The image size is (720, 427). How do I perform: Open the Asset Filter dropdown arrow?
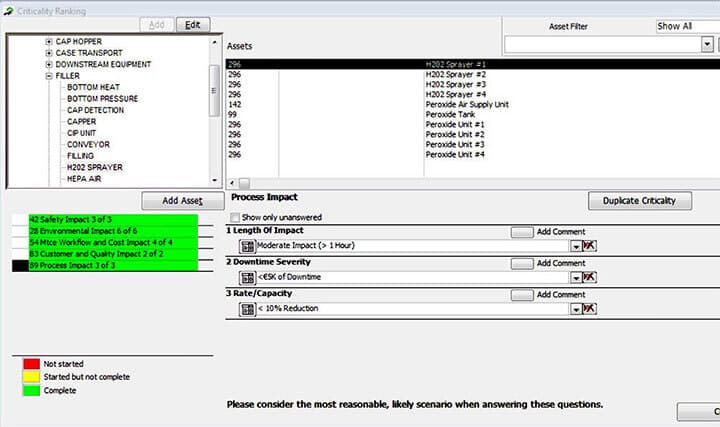[707, 45]
